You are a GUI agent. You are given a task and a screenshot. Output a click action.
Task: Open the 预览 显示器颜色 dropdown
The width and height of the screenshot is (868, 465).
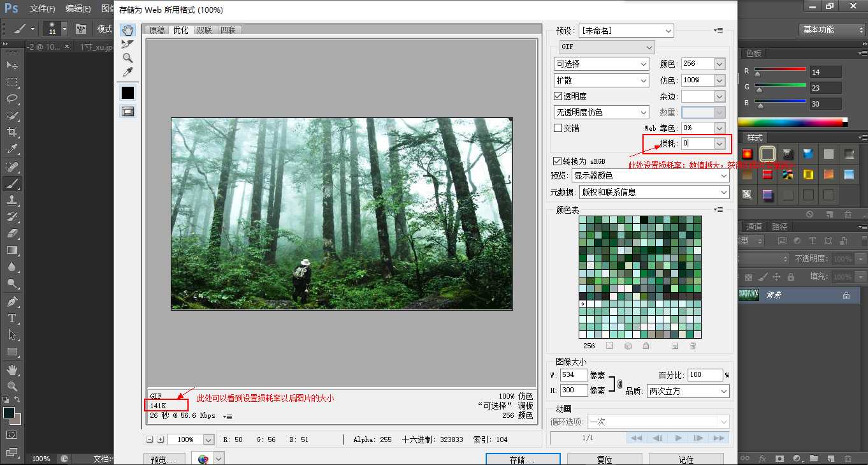point(651,175)
